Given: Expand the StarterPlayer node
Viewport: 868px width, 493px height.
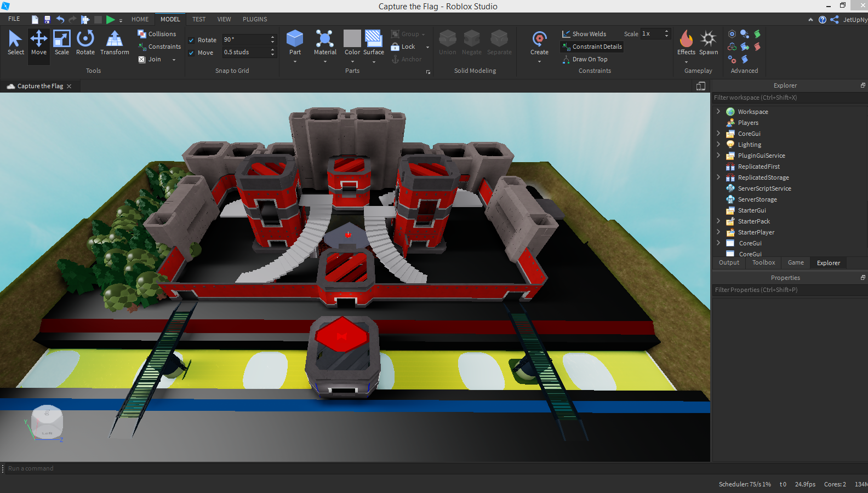Looking at the screenshot, I should [718, 232].
